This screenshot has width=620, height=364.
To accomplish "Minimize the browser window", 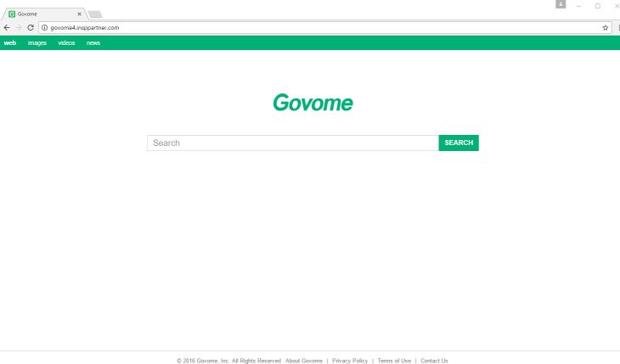I will coord(579,6).
